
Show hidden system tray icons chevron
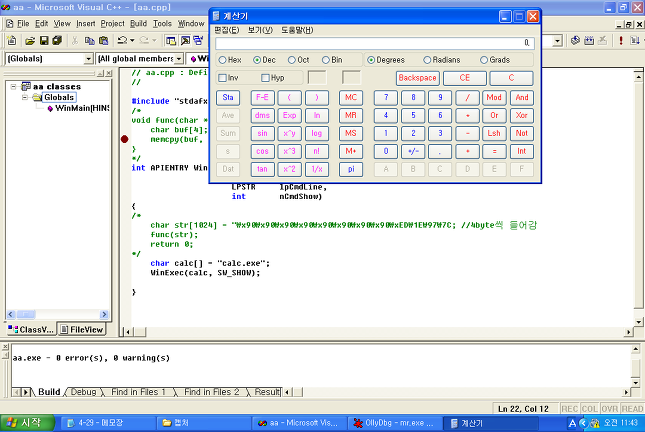click(583, 423)
